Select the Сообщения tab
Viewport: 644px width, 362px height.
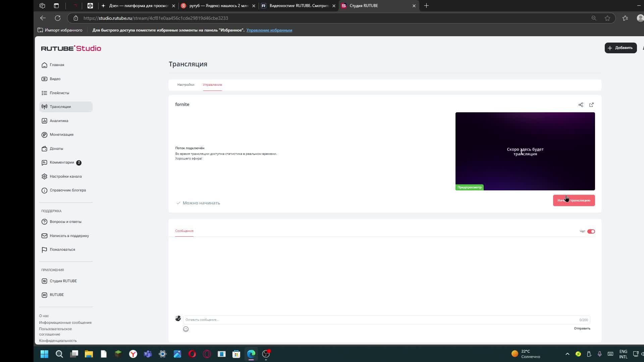point(184,231)
